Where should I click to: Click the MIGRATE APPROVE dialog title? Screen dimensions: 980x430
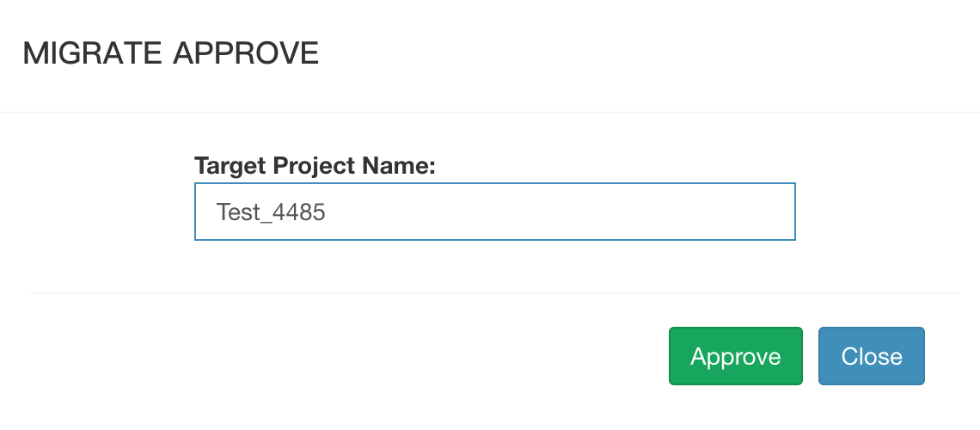[171, 53]
